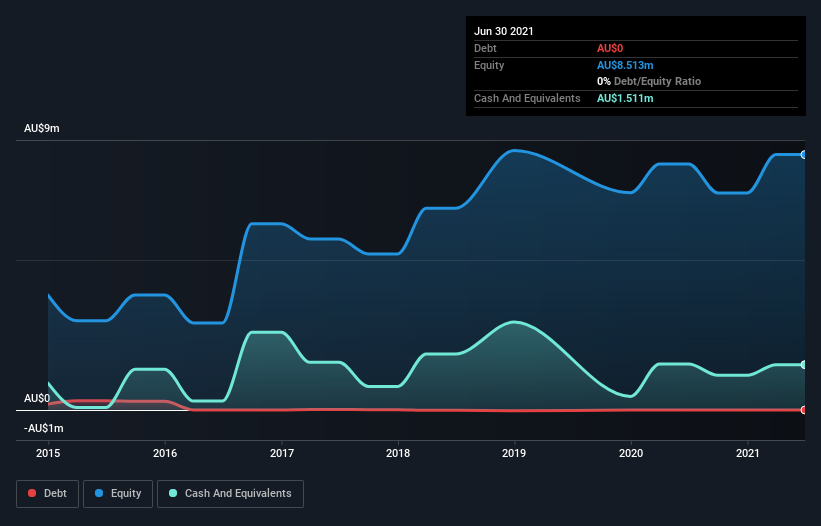Click the 2016 x-axis label
The height and width of the screenshot is (526, 821).
click(165, 453)
